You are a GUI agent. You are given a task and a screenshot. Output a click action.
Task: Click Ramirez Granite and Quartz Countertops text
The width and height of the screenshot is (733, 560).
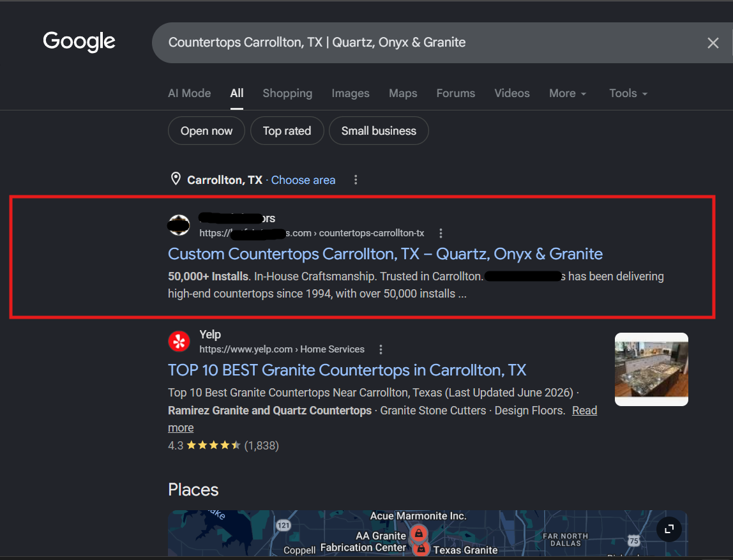coord(269,411)
